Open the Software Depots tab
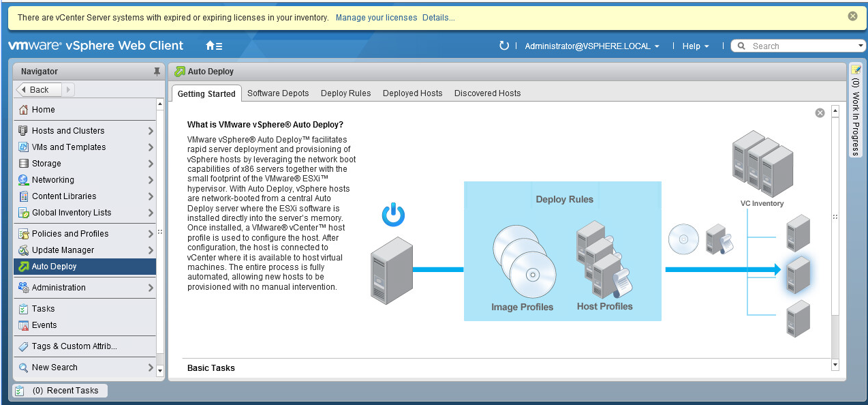This screenshot has width=868, height=405. coord(278,93)
